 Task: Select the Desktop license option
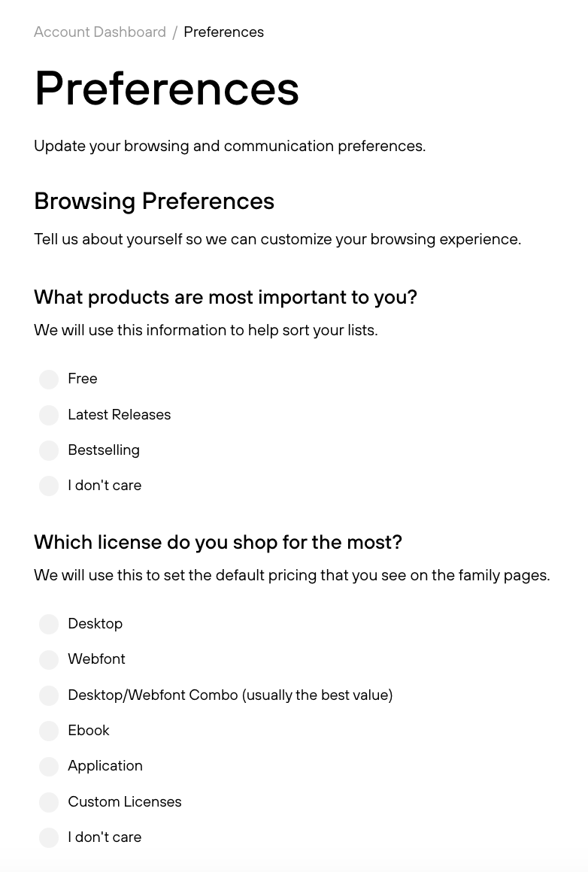click(x=49, y=624)
